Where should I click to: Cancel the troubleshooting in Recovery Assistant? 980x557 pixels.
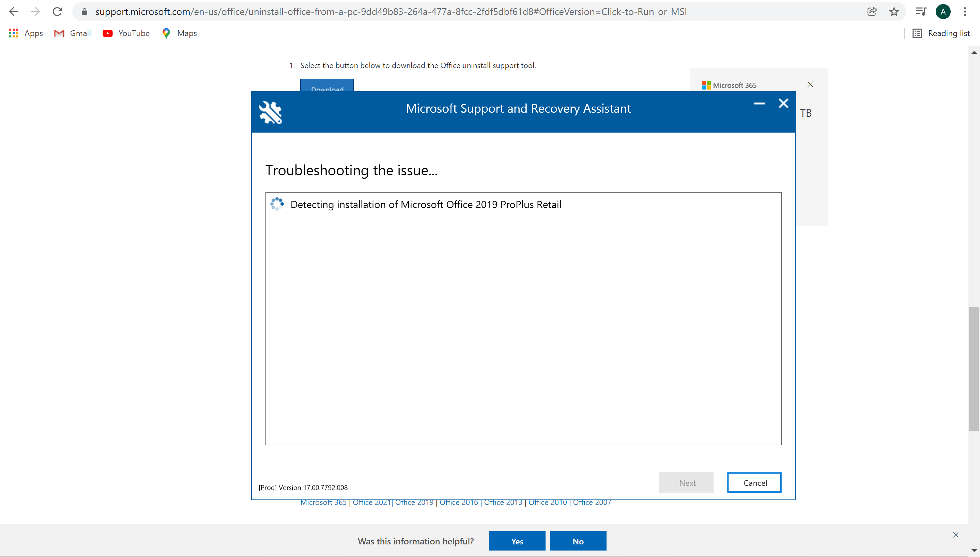pos(754,482)
